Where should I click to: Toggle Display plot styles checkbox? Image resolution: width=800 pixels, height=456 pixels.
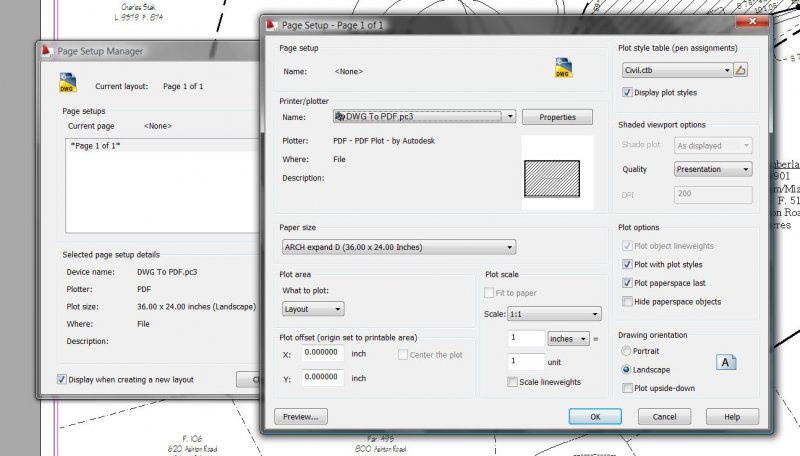coord(627,92)
